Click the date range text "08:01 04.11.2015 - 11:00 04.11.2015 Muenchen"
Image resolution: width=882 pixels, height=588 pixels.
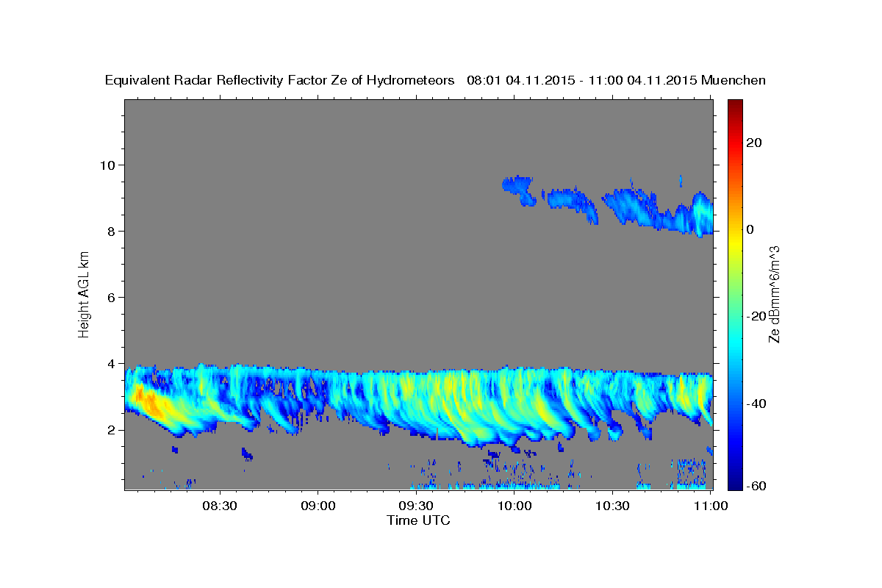[617, 80]
